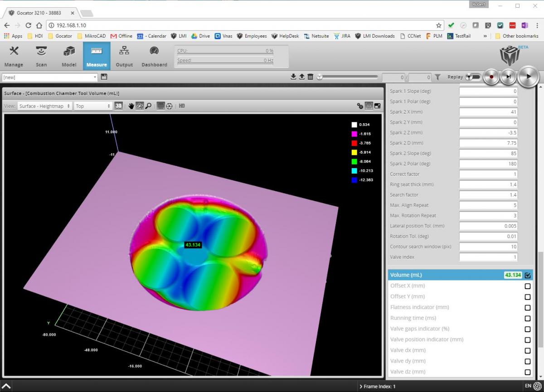Click the Spark 2 X (mm) input field
This screenshot has height=392, width=544.
[x=488, y=112]
